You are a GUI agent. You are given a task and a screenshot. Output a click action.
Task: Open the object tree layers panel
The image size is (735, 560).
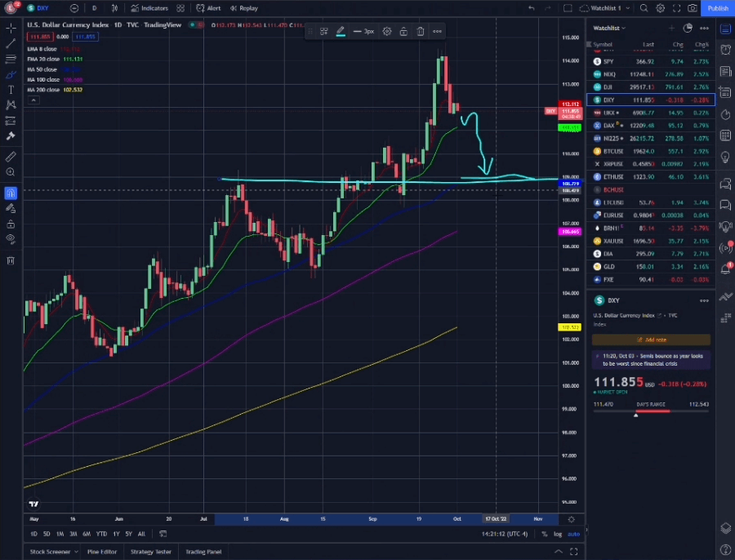click(x=726, y=529)
